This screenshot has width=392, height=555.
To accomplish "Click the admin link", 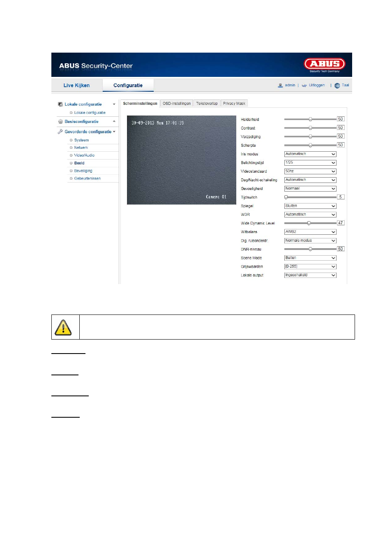I will coord(290,86).
